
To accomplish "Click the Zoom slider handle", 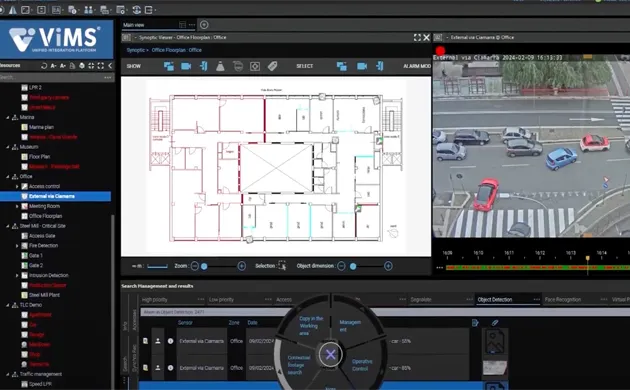I will pos(204,266).
